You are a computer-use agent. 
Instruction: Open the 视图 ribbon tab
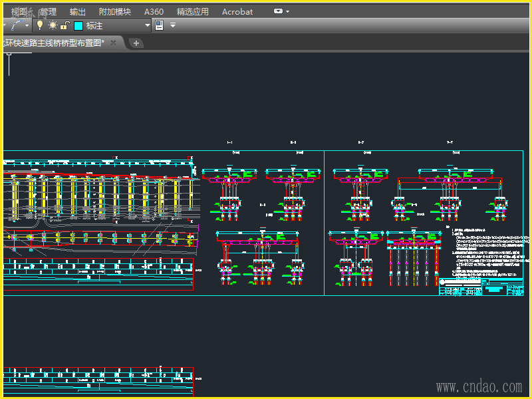(19, 11)
